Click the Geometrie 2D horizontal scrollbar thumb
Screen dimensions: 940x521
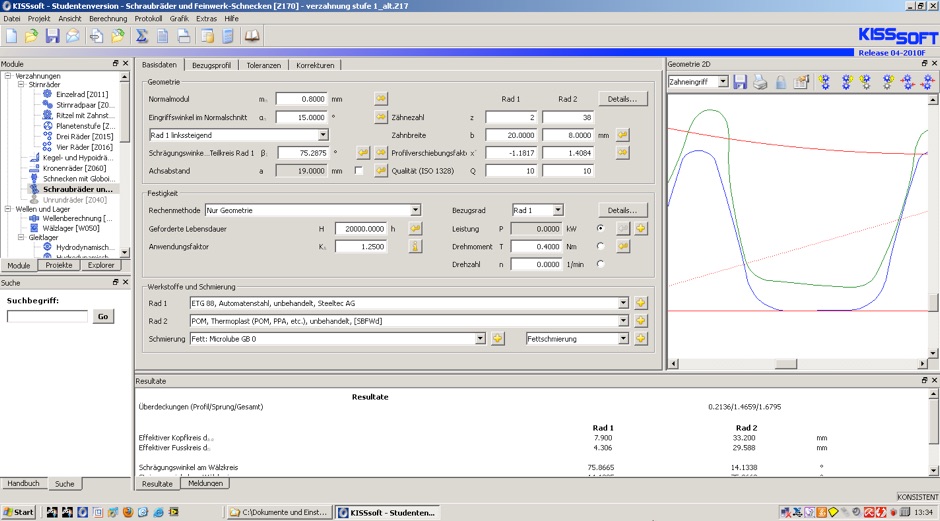786,364
